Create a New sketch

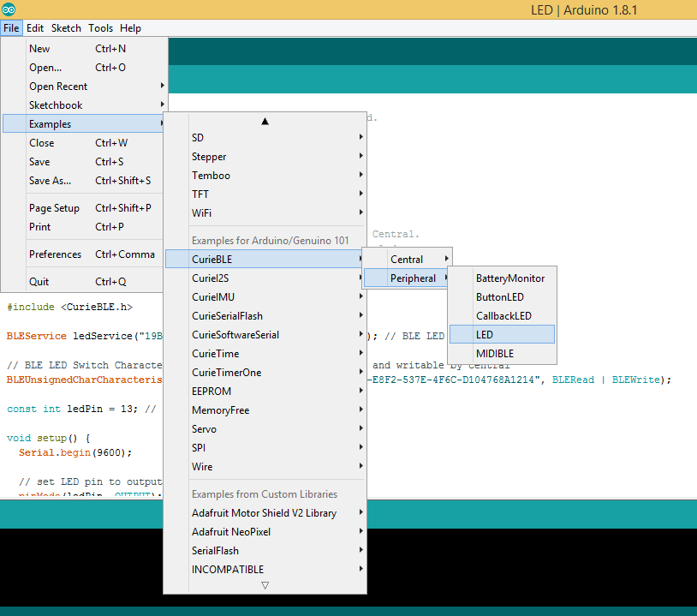(39, 48)
